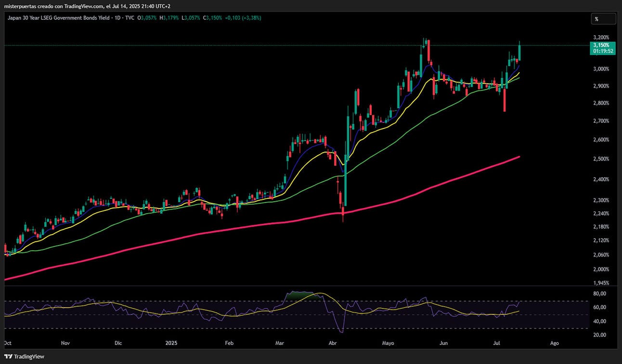Viewport: 622px width, 364px height.
Task: Click the 2,240% price axis label
Action: 602,213
